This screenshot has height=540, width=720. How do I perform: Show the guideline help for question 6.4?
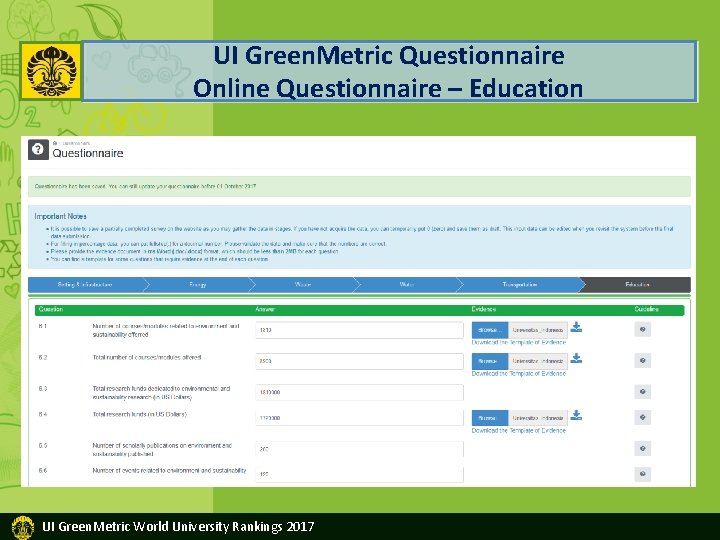(x=642, y=417)
